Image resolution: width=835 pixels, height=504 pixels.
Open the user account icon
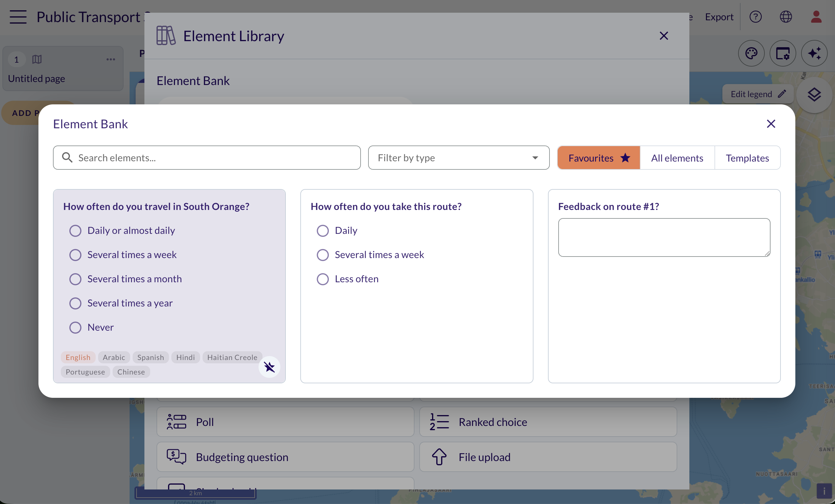[x=816, y=17]
